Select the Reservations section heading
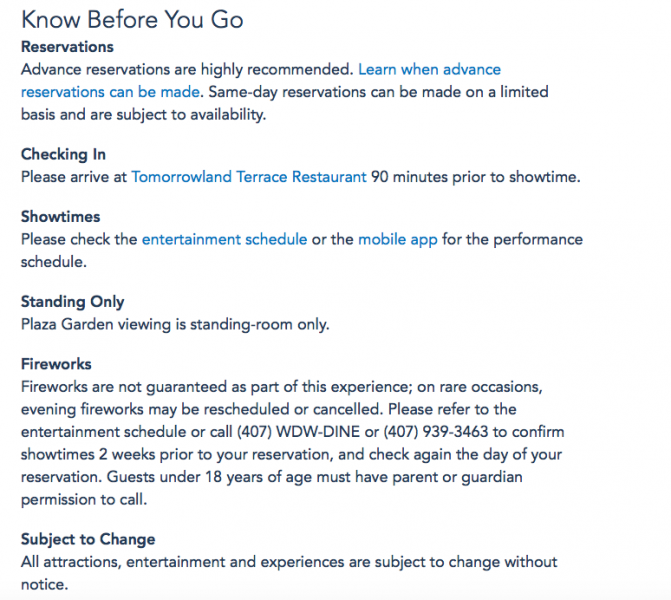The image size is (671, 600). (67, 47)
